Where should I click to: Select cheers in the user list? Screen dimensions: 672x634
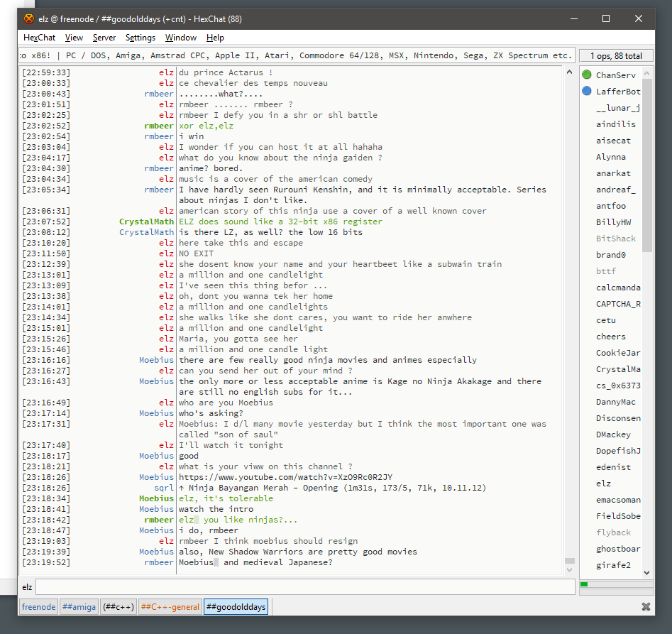pyautogui.click(x=611, y=337)
